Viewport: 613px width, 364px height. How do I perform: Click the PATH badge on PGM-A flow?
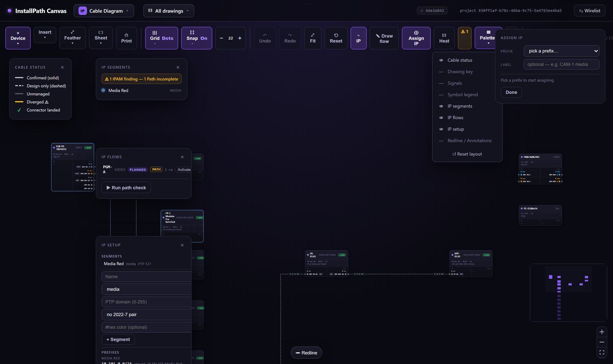coord(157,170)
